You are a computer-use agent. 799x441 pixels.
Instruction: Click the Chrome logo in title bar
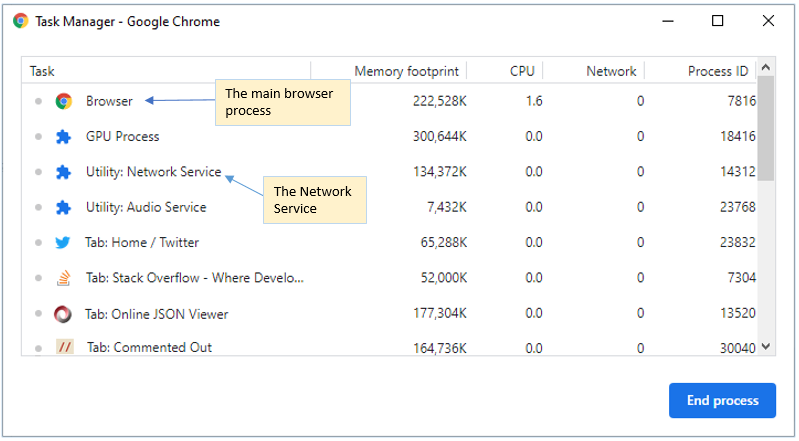(20, 21)
